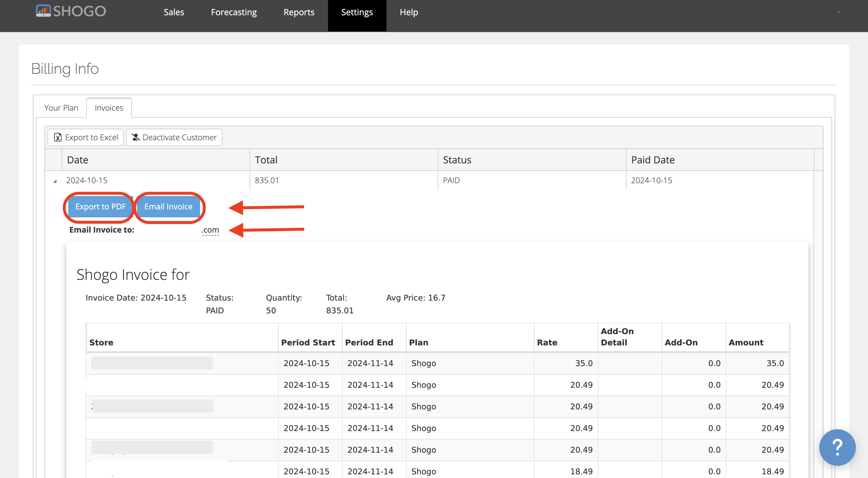Click Export to PDF button
This screenshot has width=868, height=478.
click(x=101, y=206)
